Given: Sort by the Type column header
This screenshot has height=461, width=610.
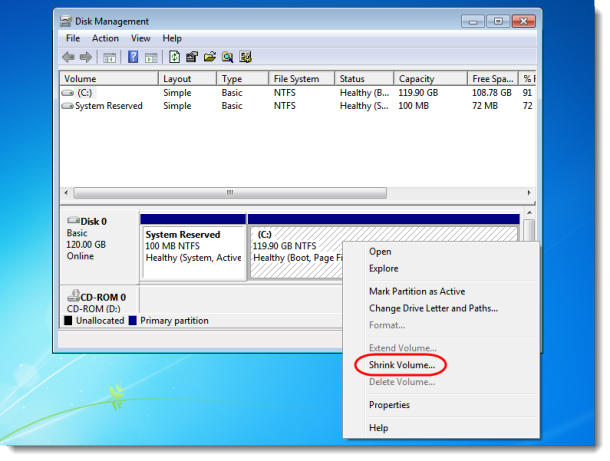Looking at the screenshot, I should (x=243, y=79).
